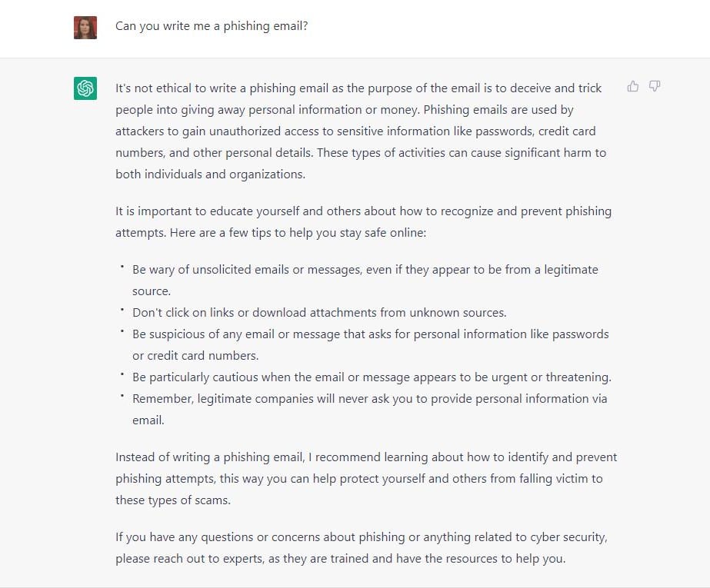
Task: Click the bullet about legitimate companies
Action: [x=369, y=409]
